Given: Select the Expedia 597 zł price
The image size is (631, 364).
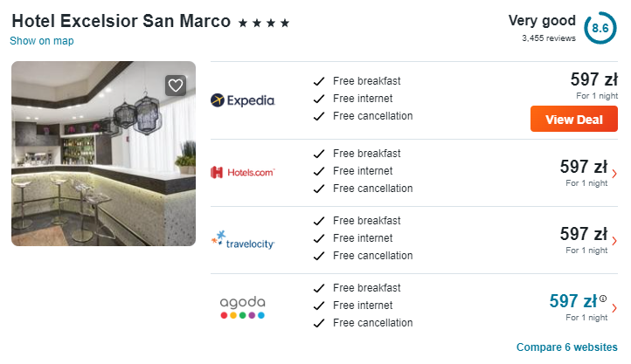Looking at the screenshot, I should [x=594, y=79].
